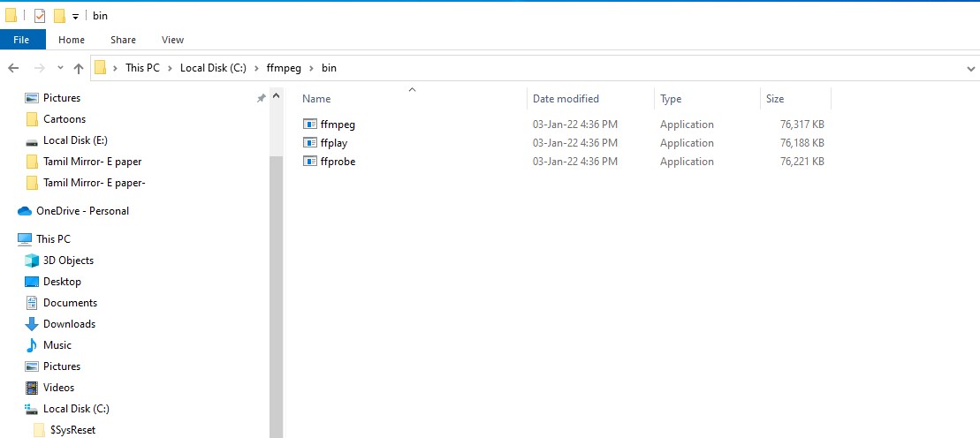
Task: Click the Videos film icon
Action: tap(31, 388)
